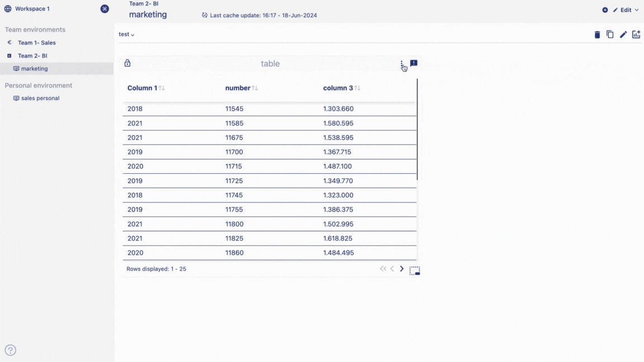This screenshot has height=362, width=644.
Task: Toggle sort order on Column 1
Action: (162, 88)
